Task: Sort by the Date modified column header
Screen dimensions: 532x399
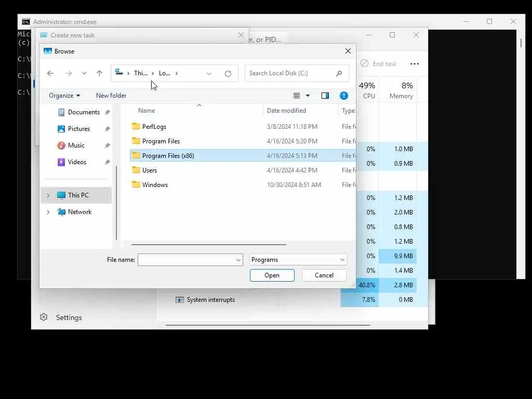Action: (286, 111)
